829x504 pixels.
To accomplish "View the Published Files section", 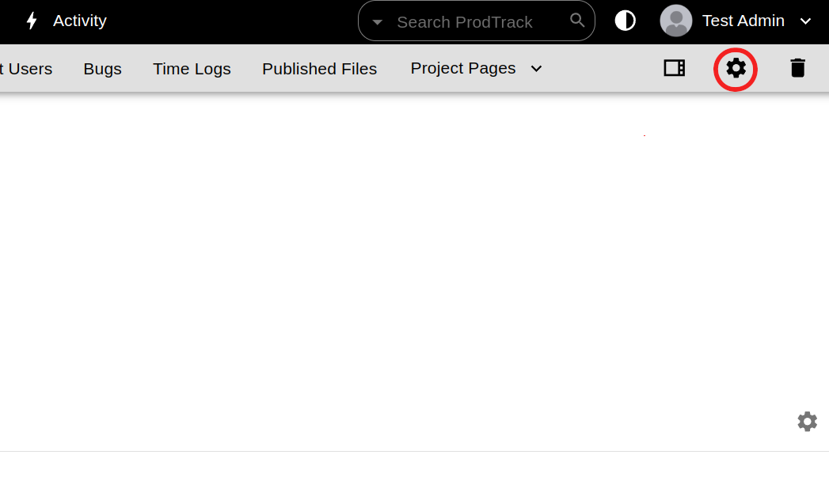I will coord(319,69).
